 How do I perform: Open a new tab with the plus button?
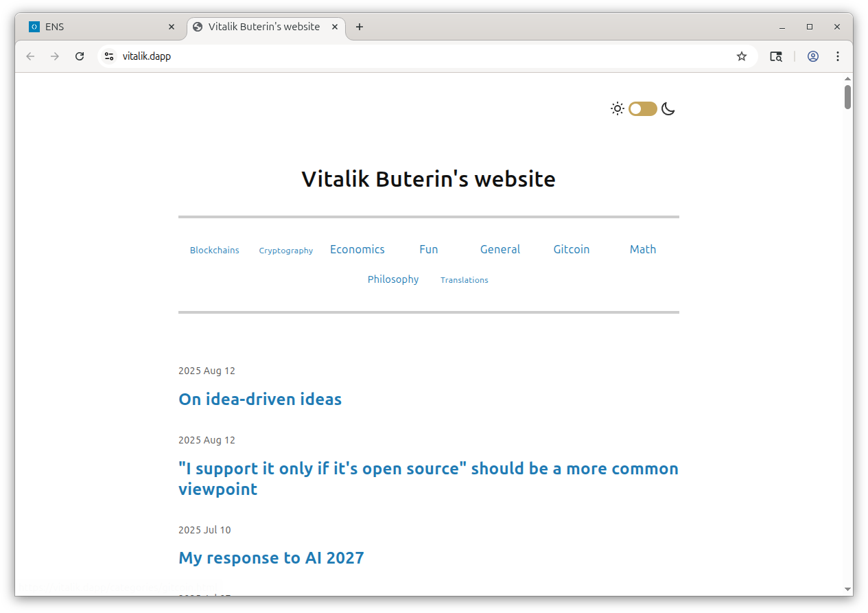360,27
